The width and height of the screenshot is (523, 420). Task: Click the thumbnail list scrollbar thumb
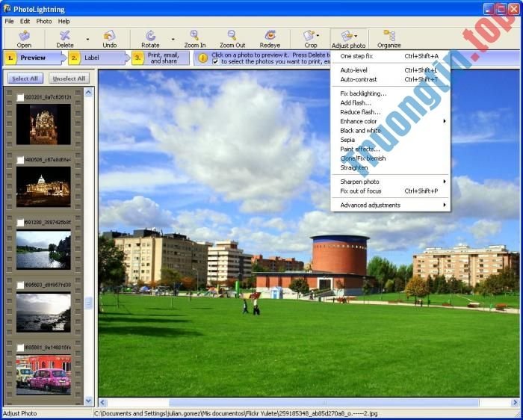[x=88, y=303]
